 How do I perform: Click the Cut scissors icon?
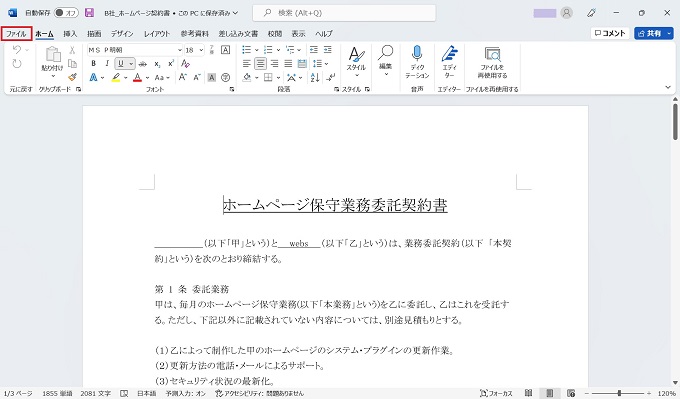point(72,50)
